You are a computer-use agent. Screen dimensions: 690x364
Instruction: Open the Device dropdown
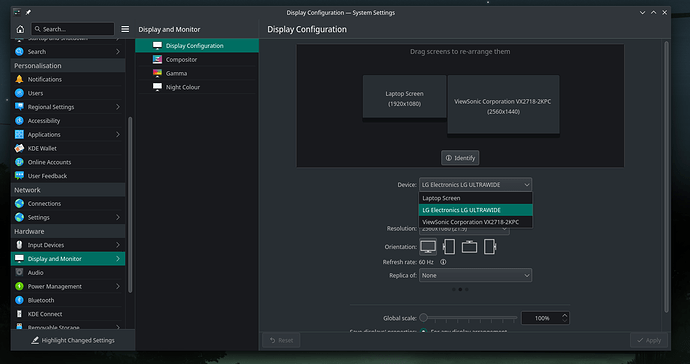click(x=475, y=184)
